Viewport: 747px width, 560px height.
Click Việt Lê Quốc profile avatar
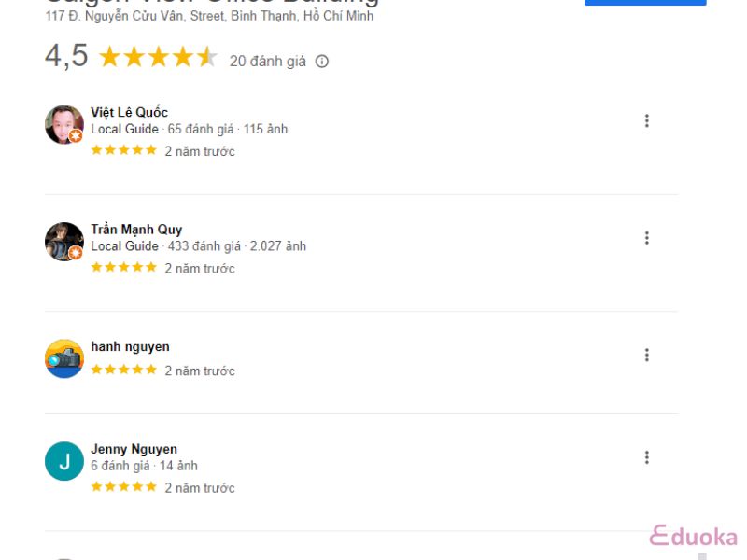pyautogui.click(x=64, y=125)
